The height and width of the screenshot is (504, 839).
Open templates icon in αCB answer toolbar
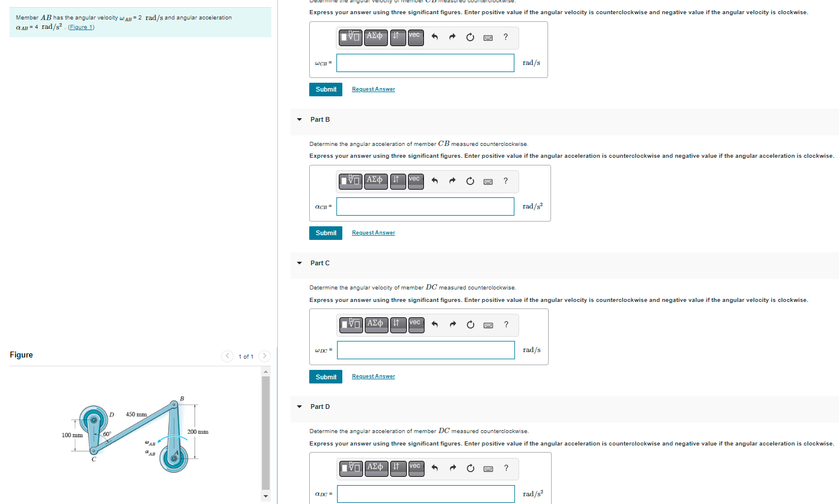pos(351,181)
